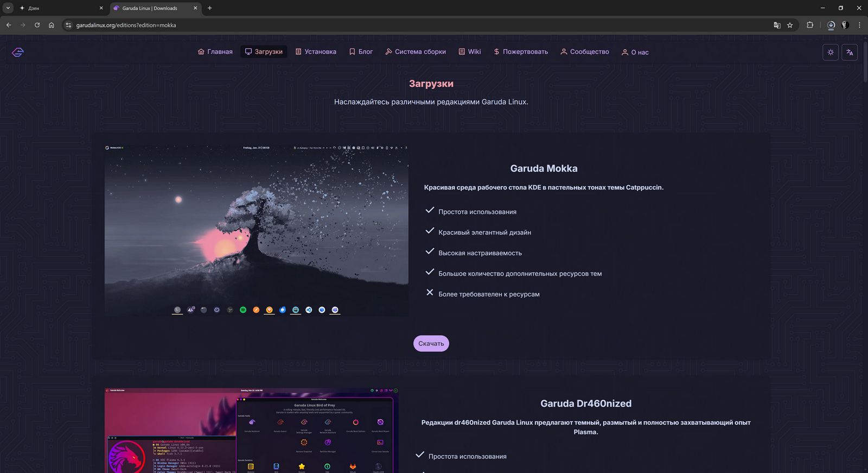Image resolution: width=868 pixels, height=473 pixels.
Task: Open the Google Translate page icon
Action: pyautogui.click(x=777, y=25)
